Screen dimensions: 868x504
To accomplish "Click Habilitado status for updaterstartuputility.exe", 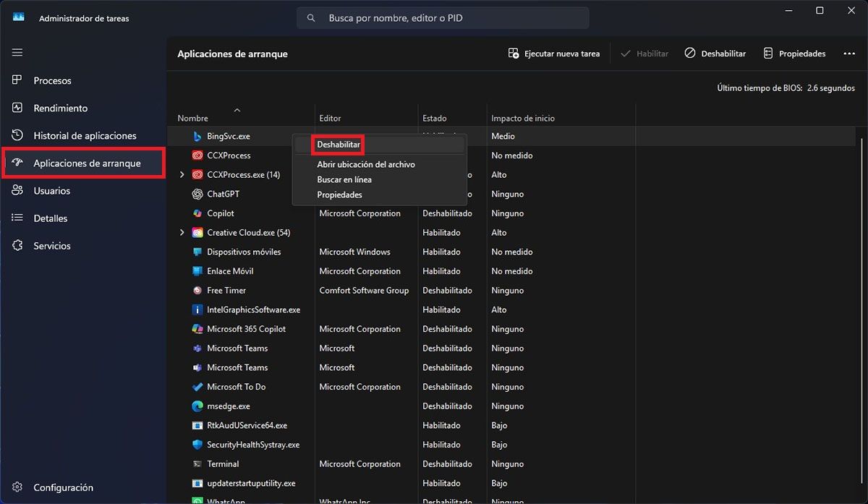I will pyautogui.click(x=441, y=483).
